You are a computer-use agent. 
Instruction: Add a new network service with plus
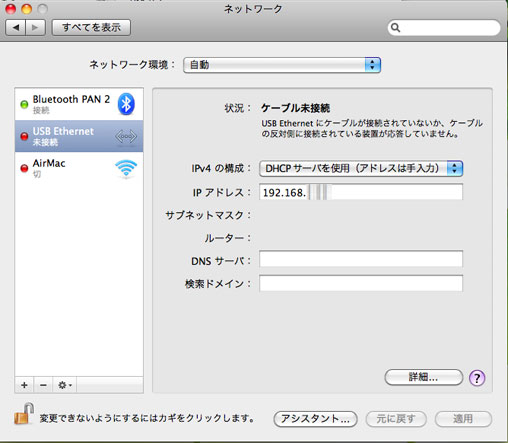point(24,385)
